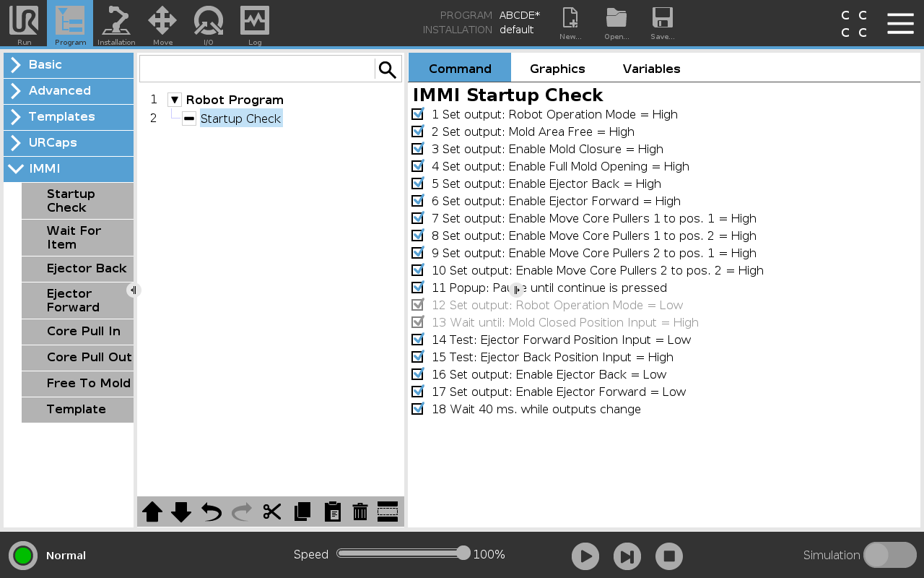Expand the Basic node category
The height and width of the screenshot is (578, 924).
point(69,65)
